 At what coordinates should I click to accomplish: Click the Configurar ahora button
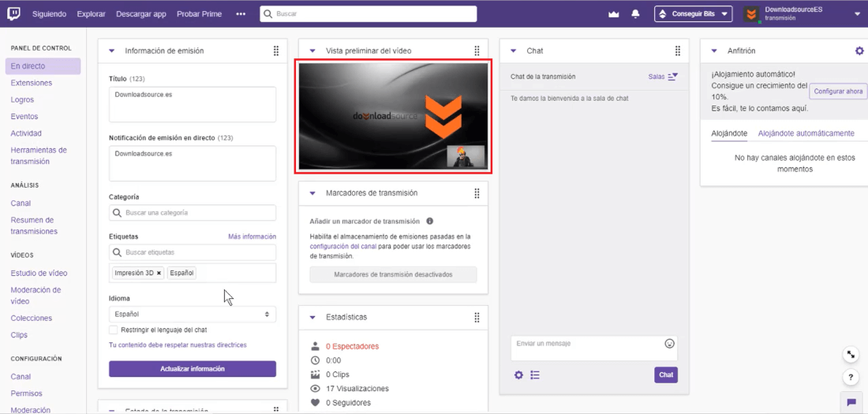pos(838,91)
